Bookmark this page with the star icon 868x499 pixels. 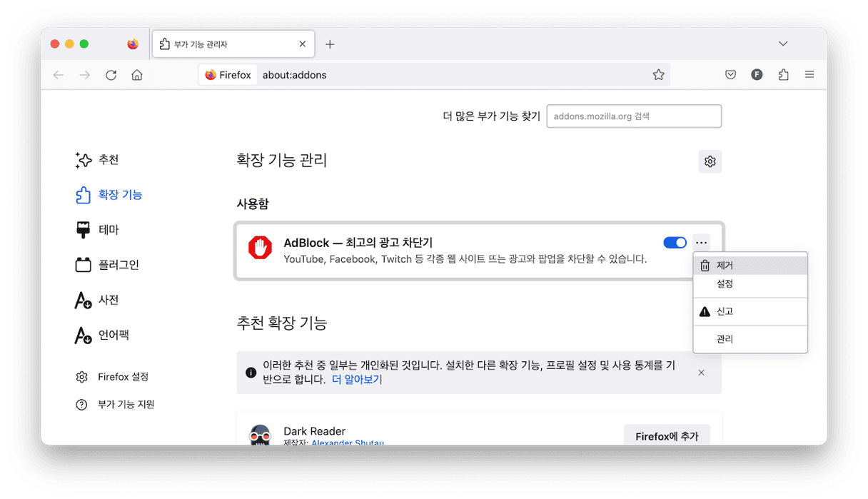click(658, 75)
